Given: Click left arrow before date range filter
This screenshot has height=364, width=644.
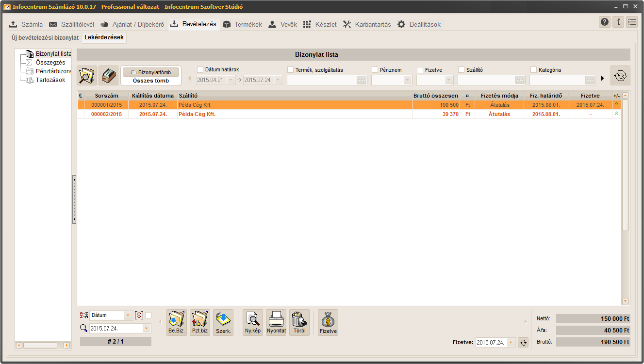Looking at the screenshot, I should (x=190, y=78).
